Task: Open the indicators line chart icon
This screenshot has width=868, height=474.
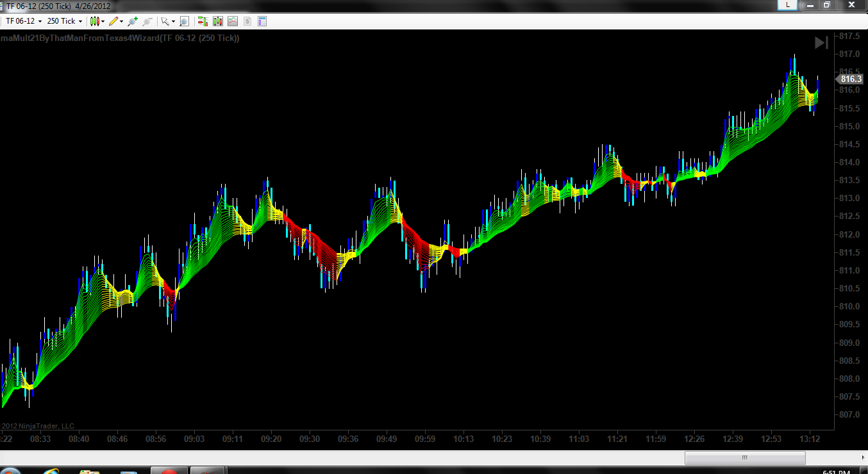Action: (232, 21)
